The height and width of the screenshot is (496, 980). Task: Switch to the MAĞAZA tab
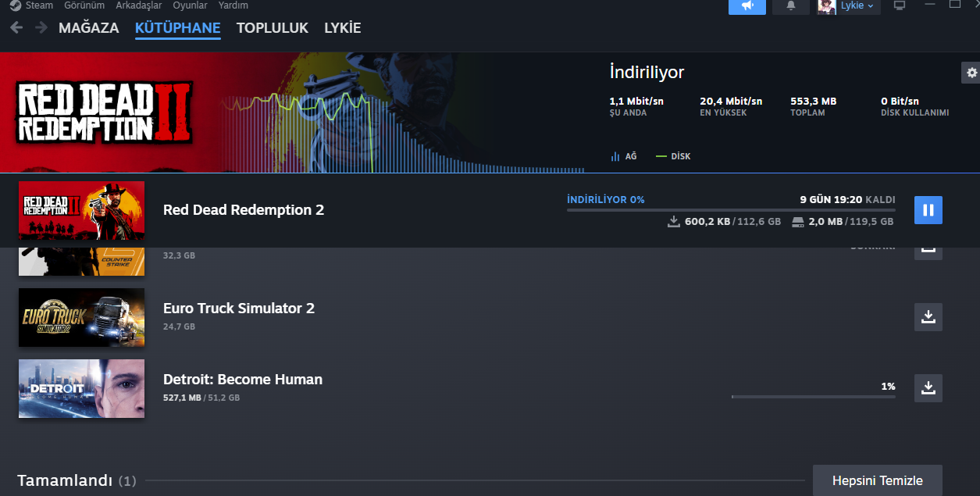click(88, 28)
